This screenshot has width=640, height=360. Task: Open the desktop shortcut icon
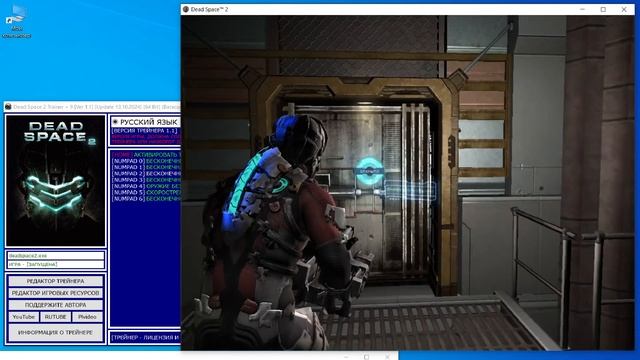click(x=17, y=22)
